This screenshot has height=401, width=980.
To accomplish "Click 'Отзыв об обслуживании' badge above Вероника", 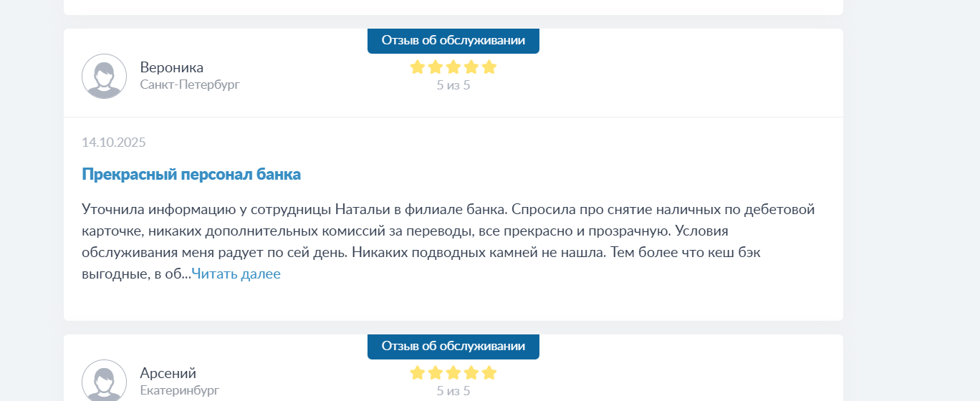I will pos(453,40).
